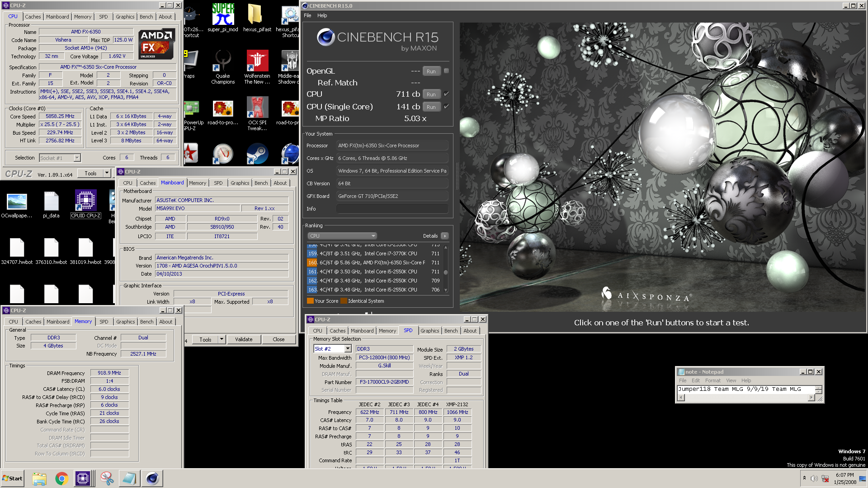868x488 pixels.
Task: Open About tab in Memory CPU-Z window
Action: pyautogui.click(x=165, y=322)
